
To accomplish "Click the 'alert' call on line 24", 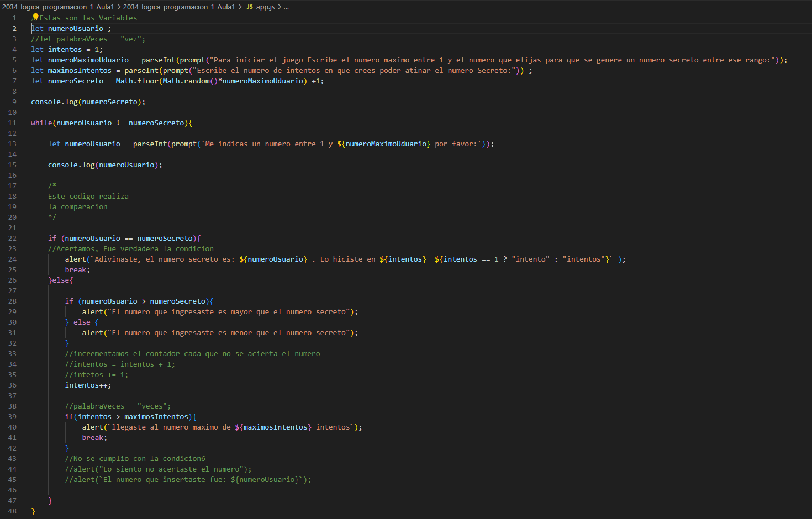I will [x=76, y=259].
